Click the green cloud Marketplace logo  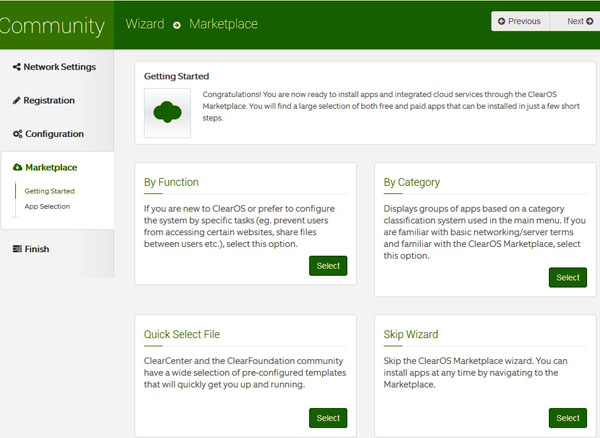point(167,112)
